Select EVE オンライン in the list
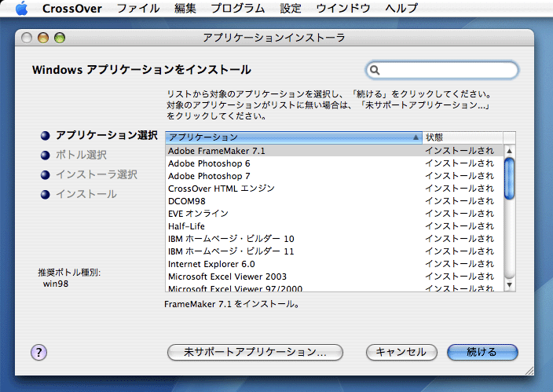 [x=335, y=214]
